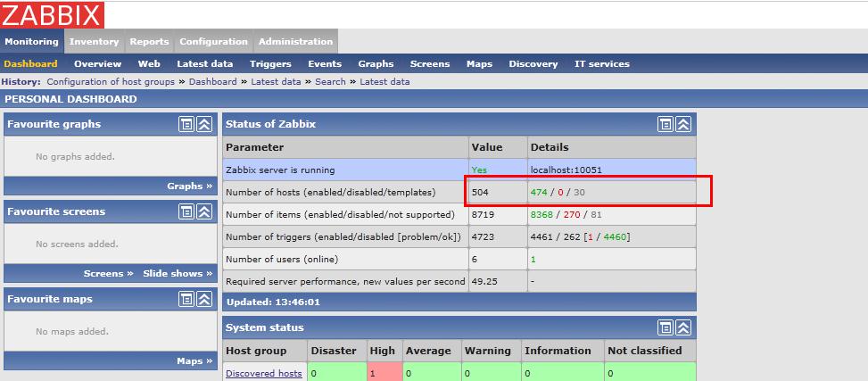Switch to the Inventory tab

tap(94, 42)
